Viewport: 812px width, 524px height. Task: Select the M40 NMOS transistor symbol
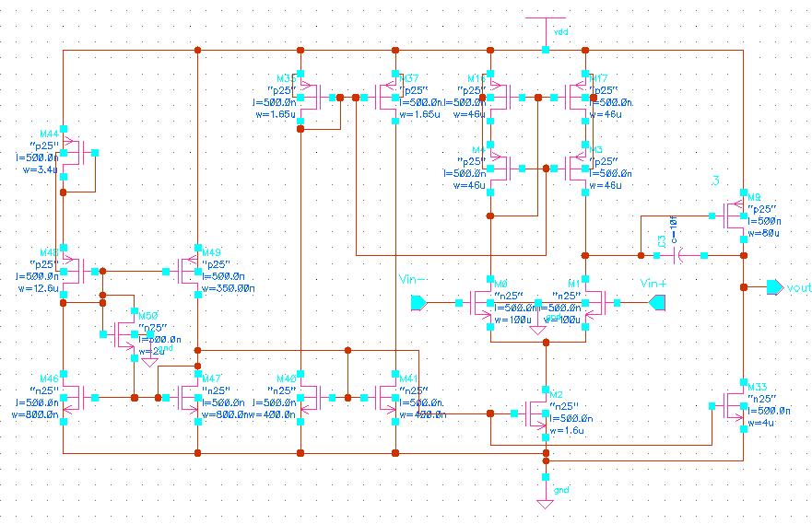pyautogui.click(x=315, y=398)
